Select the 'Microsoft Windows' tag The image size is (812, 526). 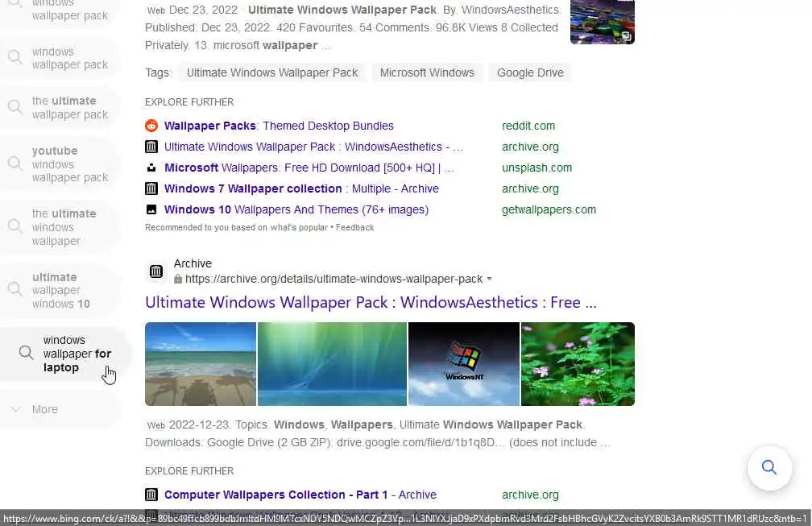tap(427, 72)
